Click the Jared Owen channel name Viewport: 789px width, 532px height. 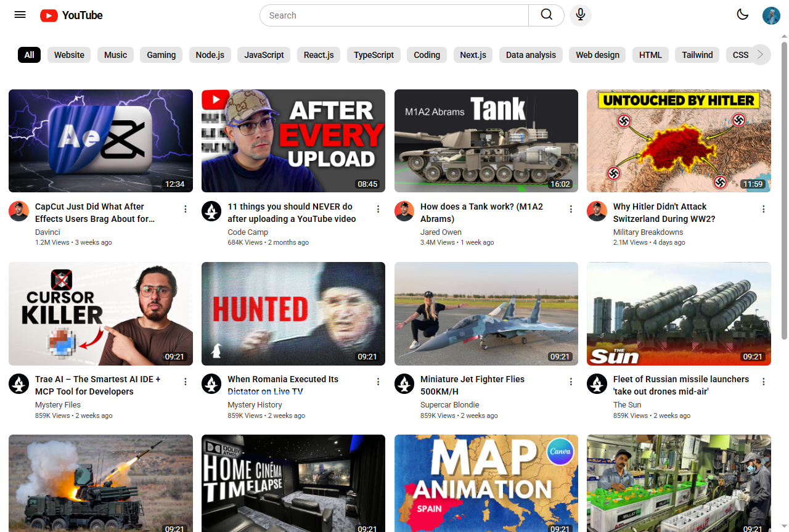point(441,232)
